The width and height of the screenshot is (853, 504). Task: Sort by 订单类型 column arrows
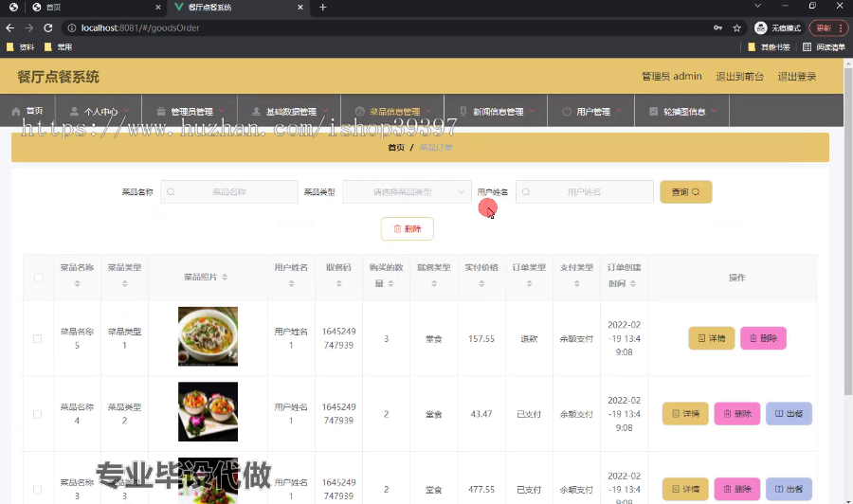pos(529,283)
